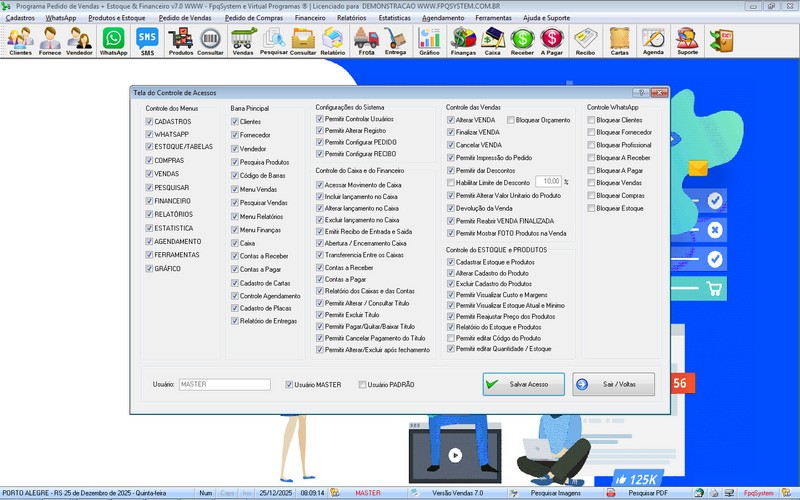Open the SMS toolbar icon
800x500 pixels.
(147, 41)
